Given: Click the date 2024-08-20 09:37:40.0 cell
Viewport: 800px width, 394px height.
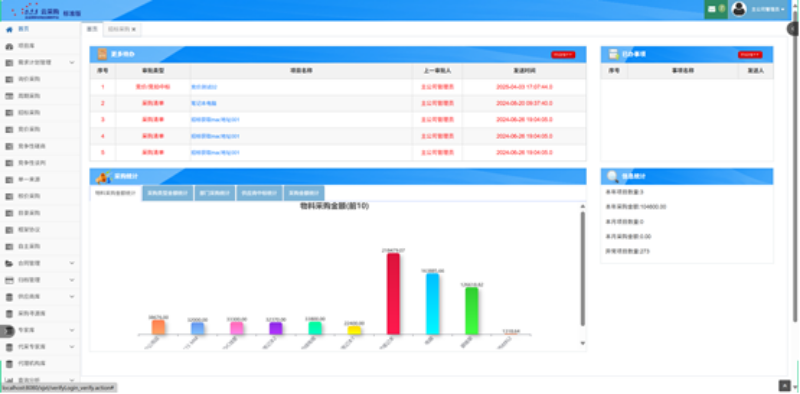Looking at the screenshot, I should click(x=524, y=104).
